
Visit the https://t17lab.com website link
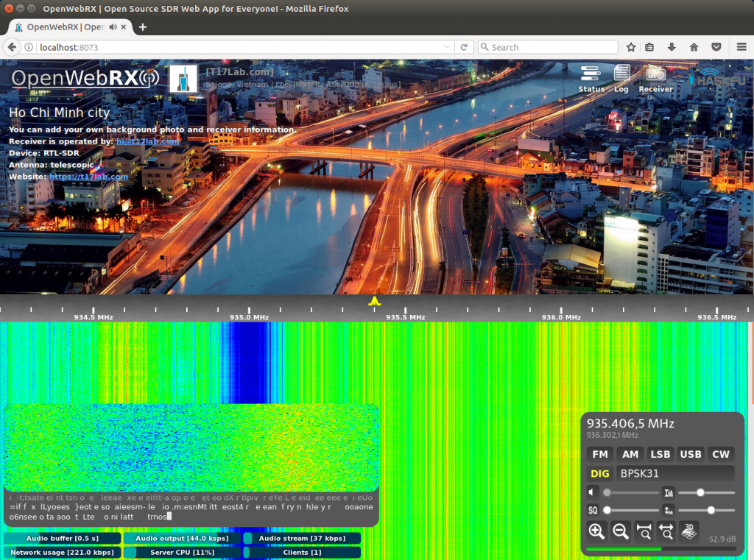(x=88, y=177)
